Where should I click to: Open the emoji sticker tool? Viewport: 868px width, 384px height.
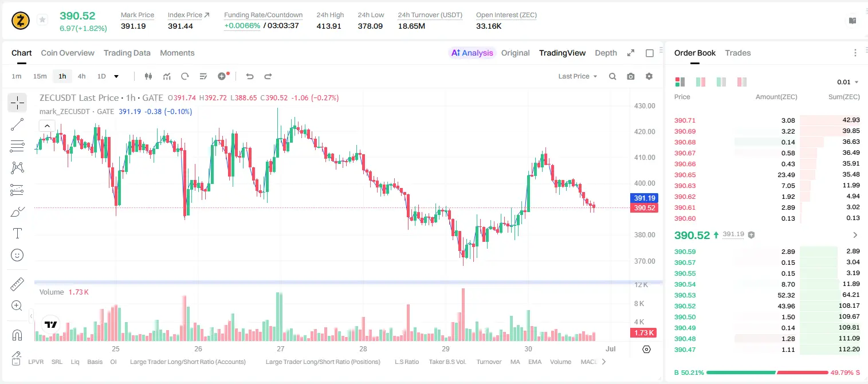pyautogui.click(x=17, y=255)
